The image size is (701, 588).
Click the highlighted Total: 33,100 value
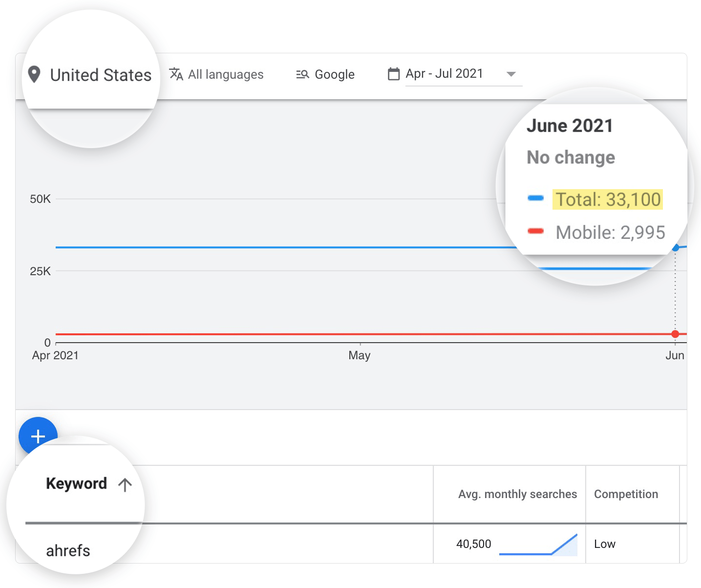pyautogui.click(x=607, y=199)
